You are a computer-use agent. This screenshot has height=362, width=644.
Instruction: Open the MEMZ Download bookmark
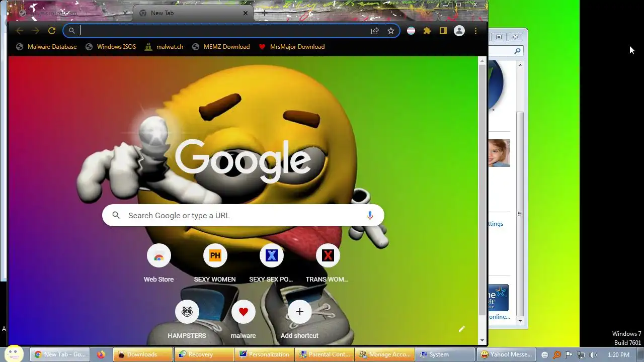coord(221,47)
